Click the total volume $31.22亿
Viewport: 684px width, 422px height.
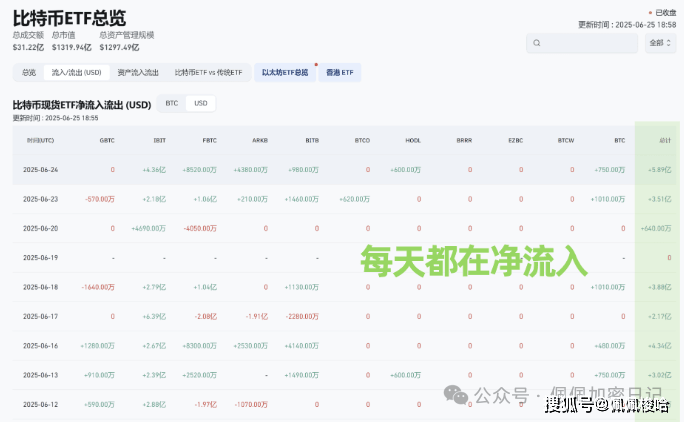click(28, 47)
